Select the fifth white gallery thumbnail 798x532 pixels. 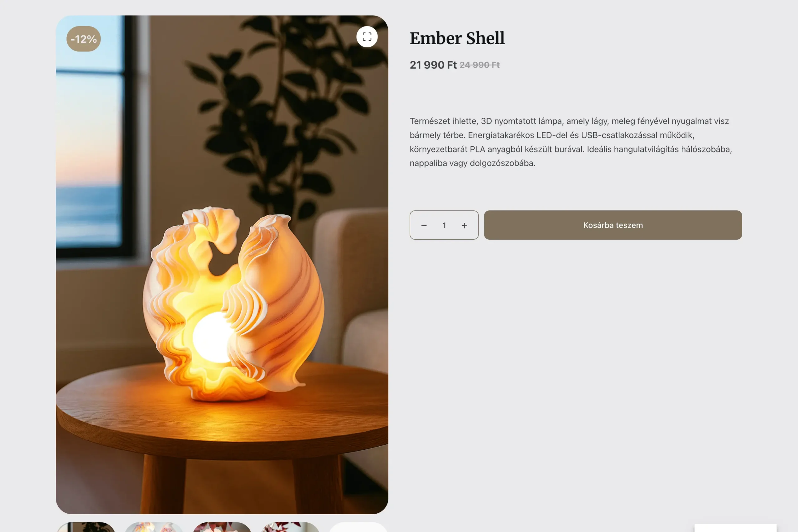point(358,527)
